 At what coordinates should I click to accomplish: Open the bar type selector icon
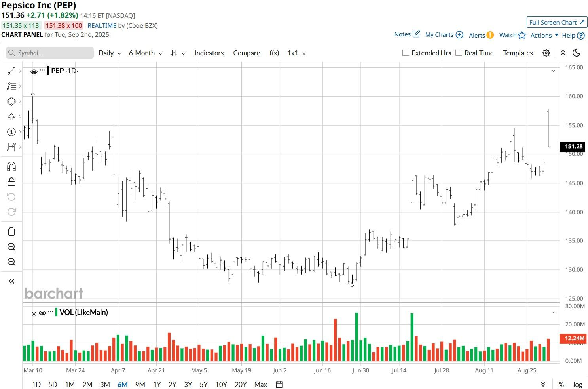173,53
